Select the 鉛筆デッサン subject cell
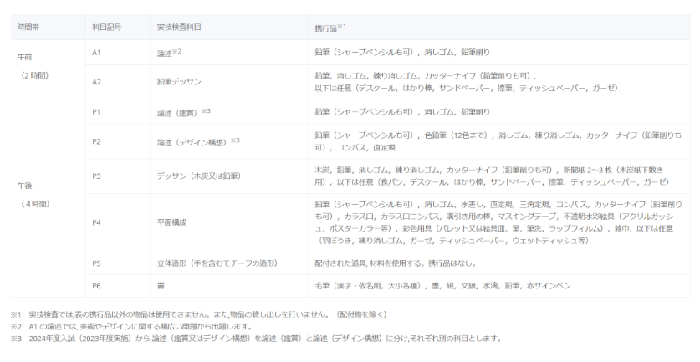The width and height of the screenshot is (700, 362). pyautogui.click(x=179, y=82)
